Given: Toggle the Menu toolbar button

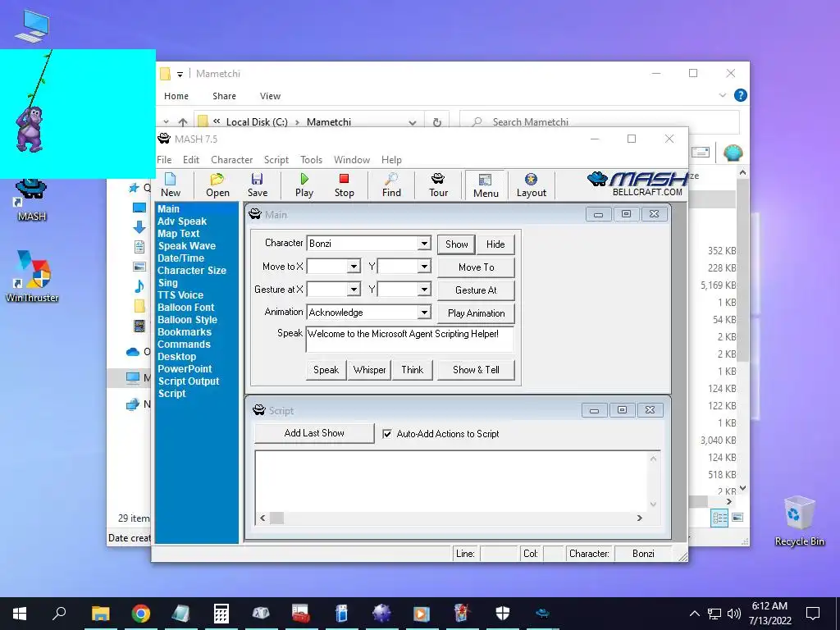Looking at the screenshot, I should coord(486,185).
